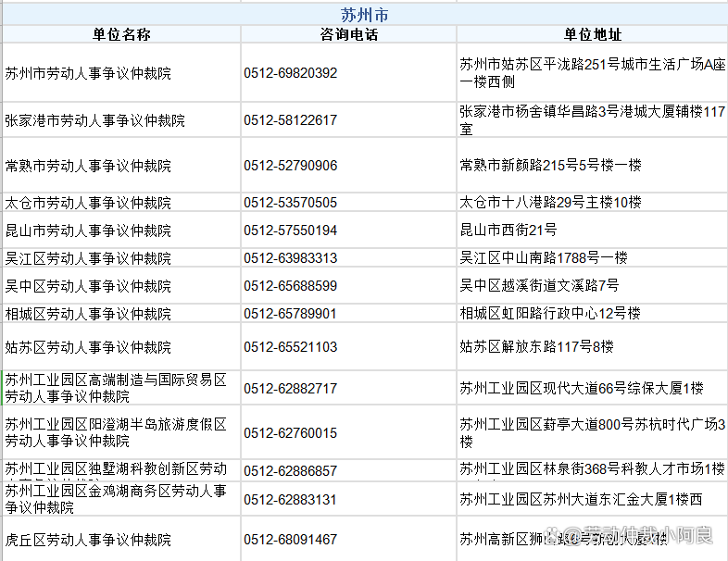Click address 常熟市新颜路215号5号楼一楼
728x561 pixels.
(x=551, y=165)
